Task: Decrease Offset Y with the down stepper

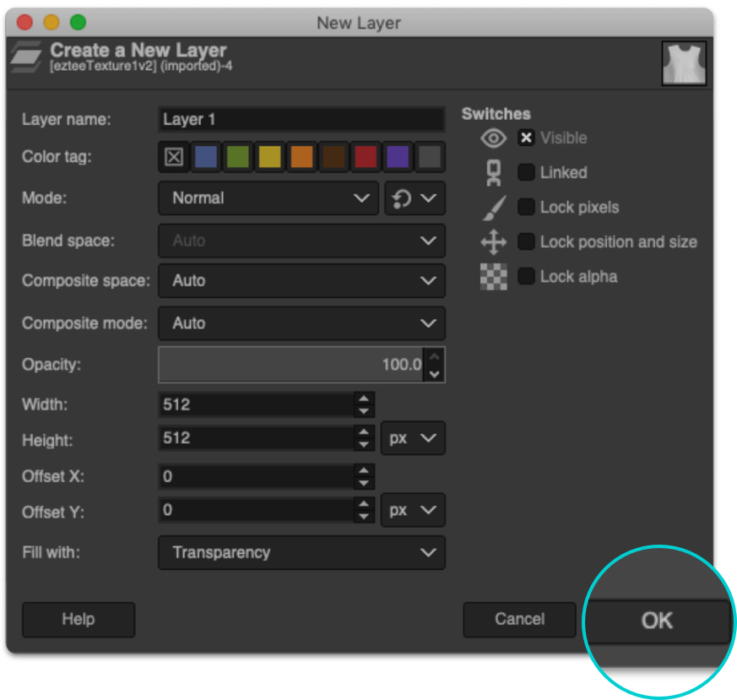Action: point(364,516)
